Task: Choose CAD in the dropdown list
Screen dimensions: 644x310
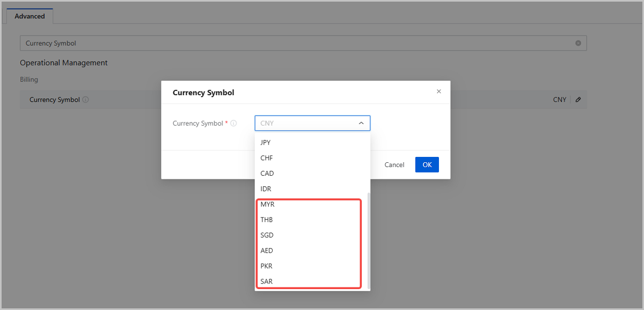Action: (x=267, y=174)
